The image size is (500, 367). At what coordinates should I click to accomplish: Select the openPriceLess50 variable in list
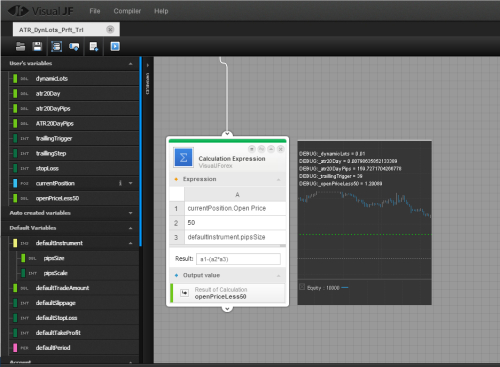tap(73, 198)
